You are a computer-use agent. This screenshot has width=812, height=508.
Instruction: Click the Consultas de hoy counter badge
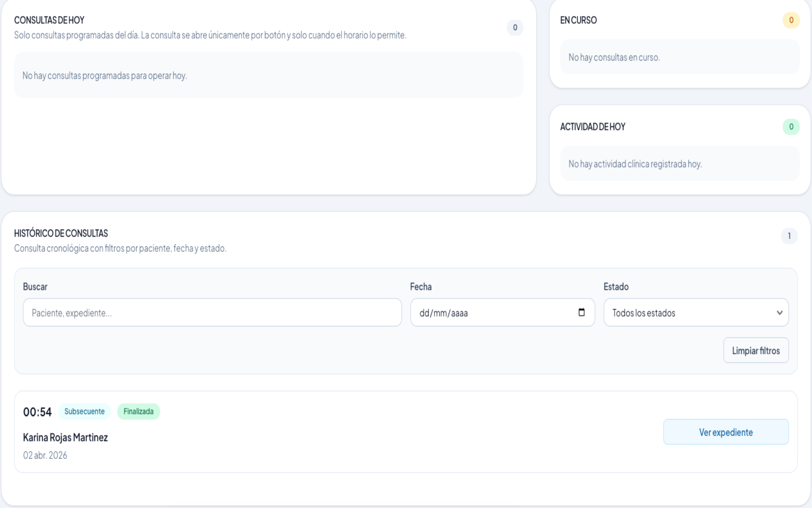point(515,28)
